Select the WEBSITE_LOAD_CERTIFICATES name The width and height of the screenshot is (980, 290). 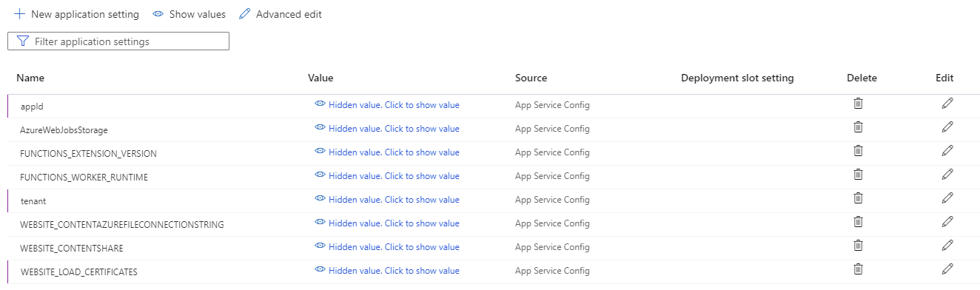[79, 272]
